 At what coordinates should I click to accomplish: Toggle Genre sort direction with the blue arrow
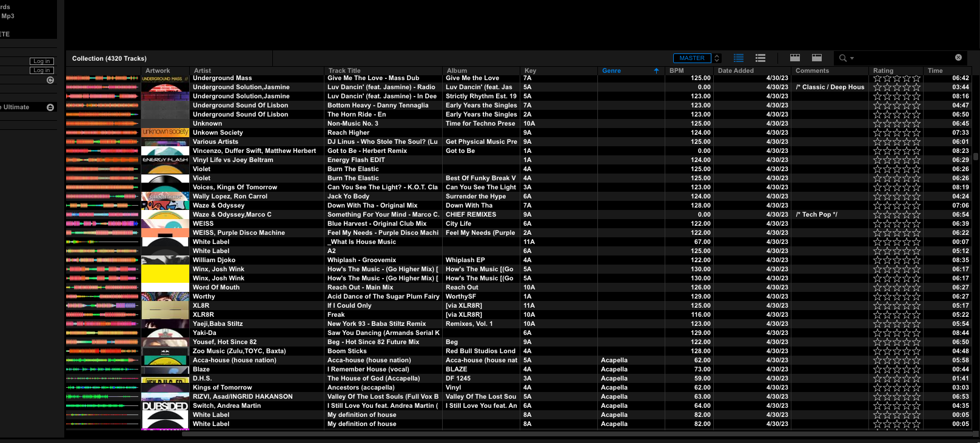[656, 71]
